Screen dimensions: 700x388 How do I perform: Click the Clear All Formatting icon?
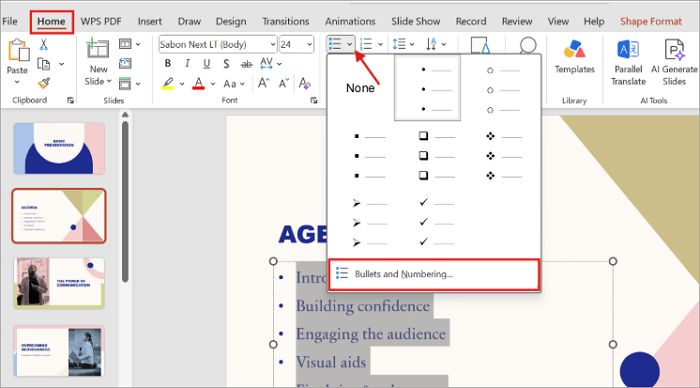pos(304,83)
